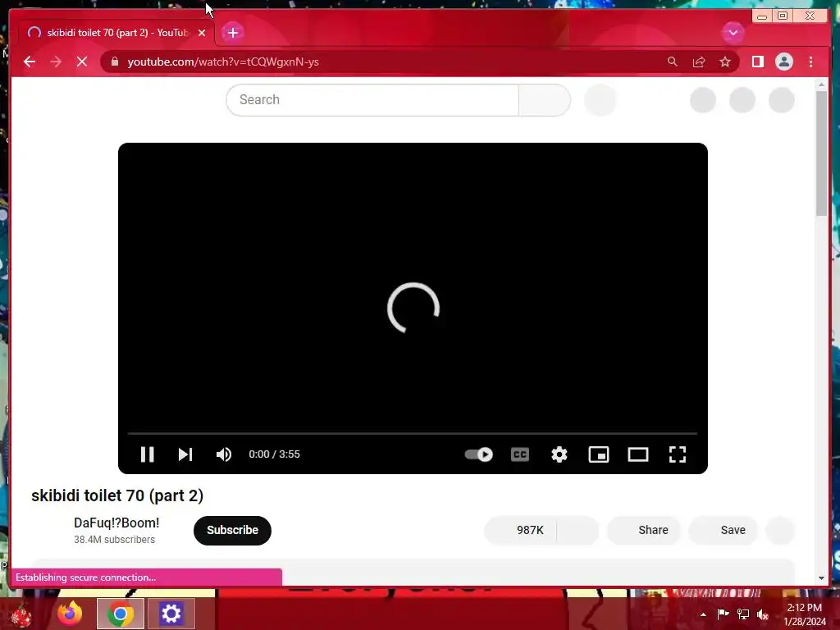Viewport: 840px width, 630px height.
Task: Click the video title text
Action: pyautogui.click(x=117, y=495)
